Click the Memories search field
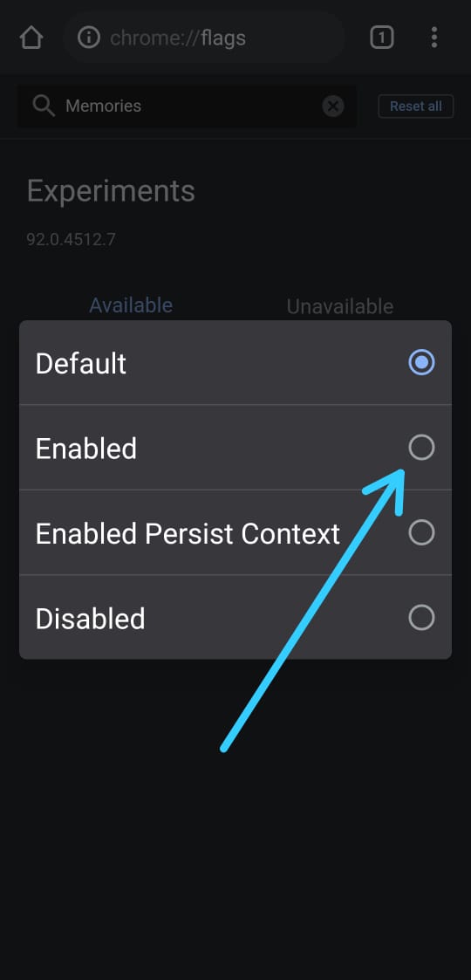Image resolution: width=471 pixels, height=980 pixels. (x=187, y=106)
